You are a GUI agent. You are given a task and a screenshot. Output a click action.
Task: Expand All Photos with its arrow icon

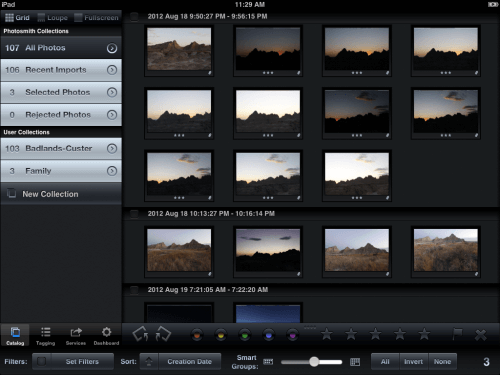[x=112, y=48]
